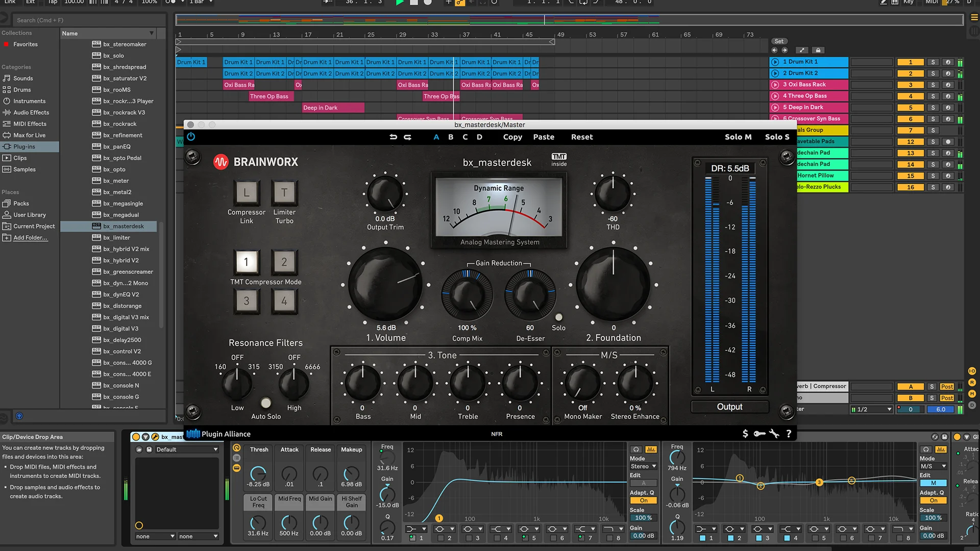Toggle the Compressor Link L button
This screenshot has height=551, width=980.
pos(247,192)
